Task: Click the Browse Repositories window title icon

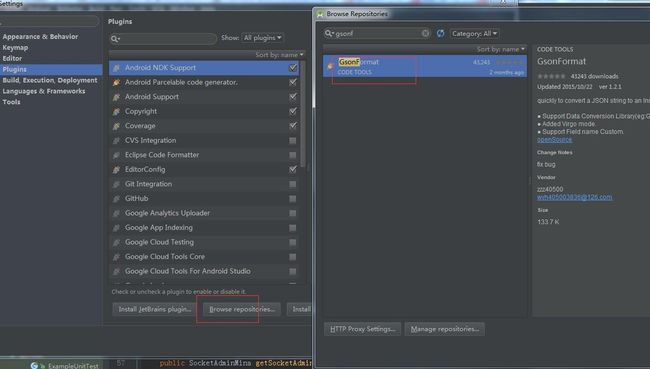Action: [320, 14]
